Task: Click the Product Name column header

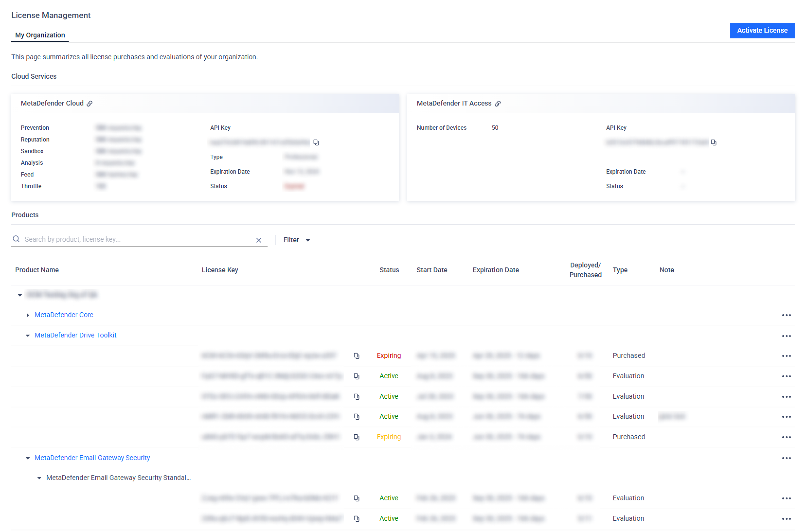Action: [x=37, y=270]
